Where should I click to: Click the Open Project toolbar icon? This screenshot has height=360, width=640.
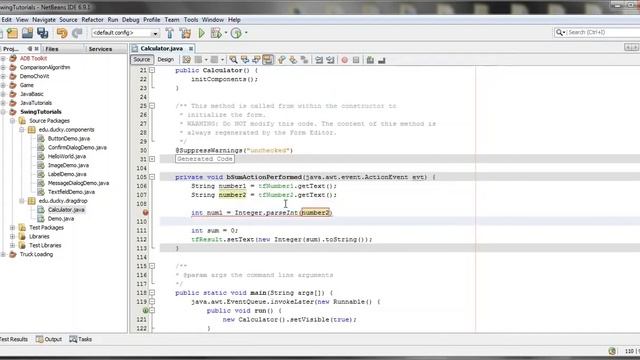point(27,33)
